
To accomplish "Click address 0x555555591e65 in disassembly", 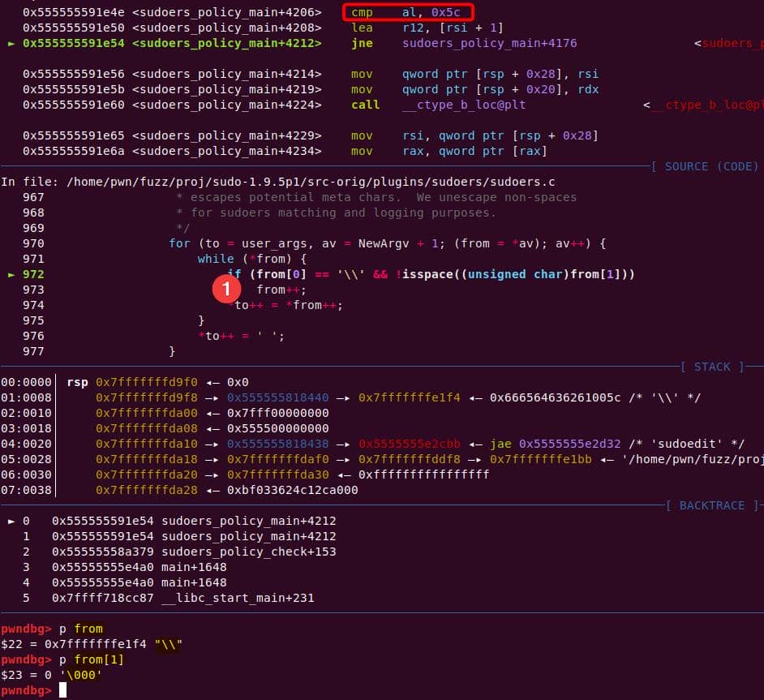I will point(73,136).
